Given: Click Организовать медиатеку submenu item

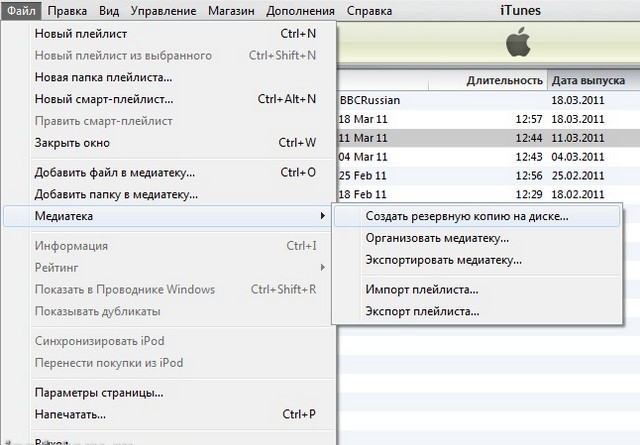Looking at the screenshot, I should [x=477, y=238].
